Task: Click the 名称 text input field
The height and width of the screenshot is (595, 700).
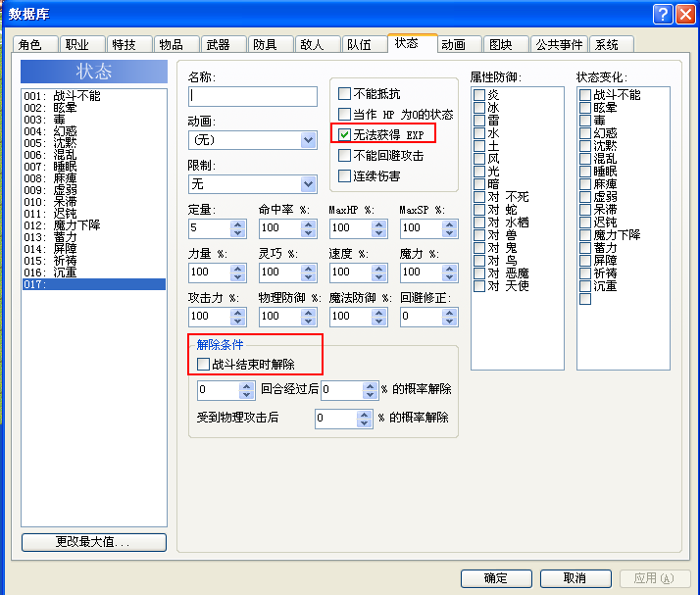Action: (253, 96)
